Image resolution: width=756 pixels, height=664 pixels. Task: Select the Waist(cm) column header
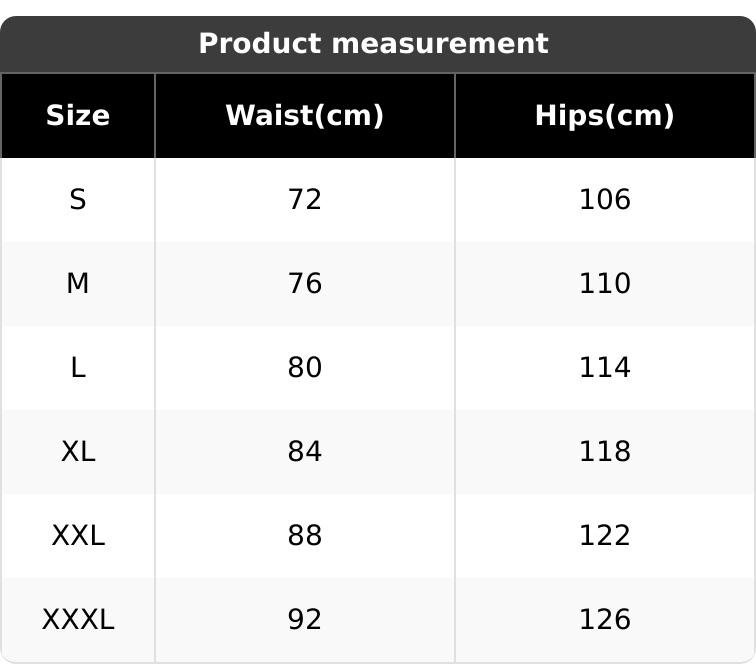point(305,116)
